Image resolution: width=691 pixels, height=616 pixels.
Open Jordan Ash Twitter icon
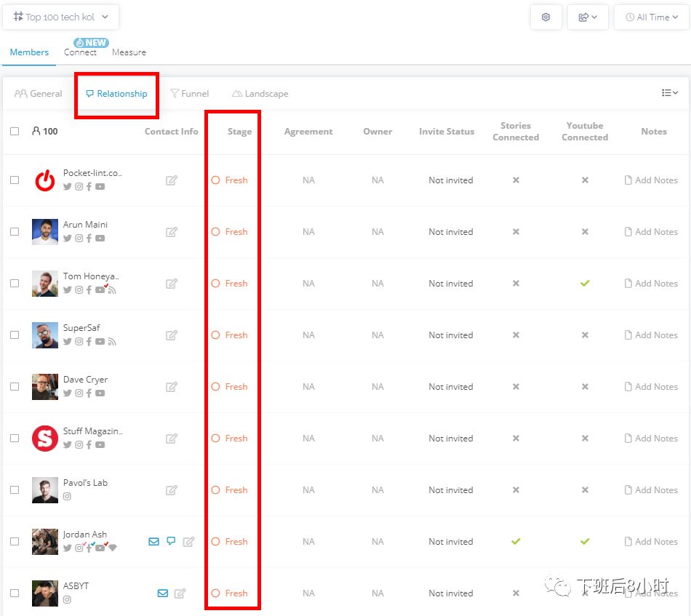pos(67,548)
